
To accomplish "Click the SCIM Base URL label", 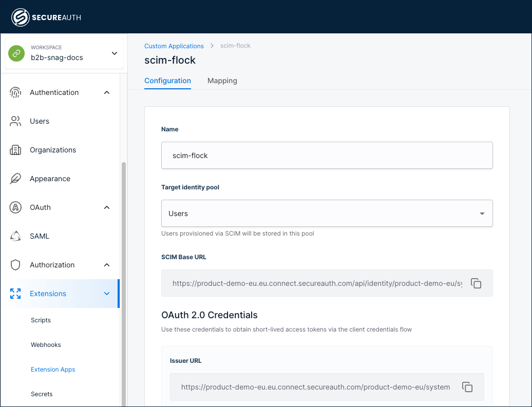I will click(x=183, y=257).
